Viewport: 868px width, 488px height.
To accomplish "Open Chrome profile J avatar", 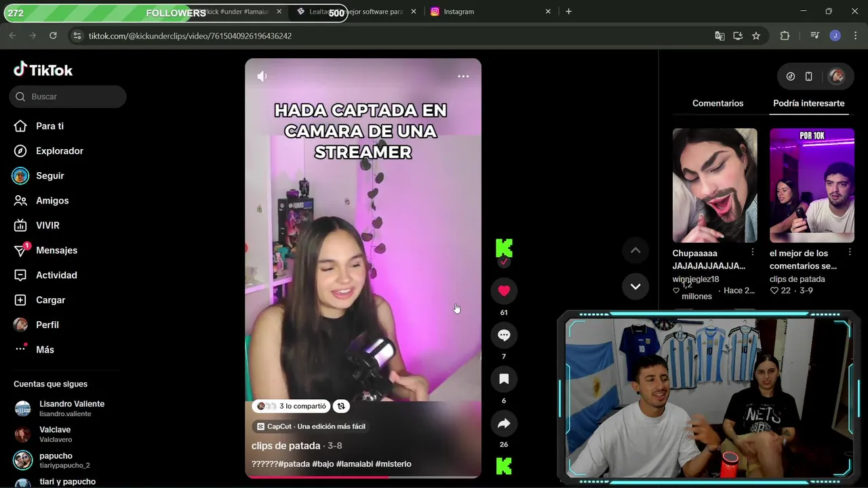I will (x=835, y=36).
